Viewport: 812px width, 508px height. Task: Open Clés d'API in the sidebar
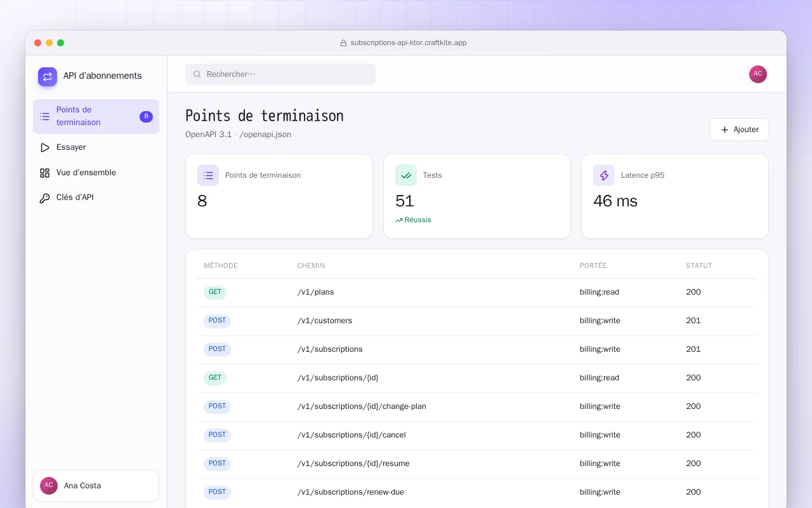[x=96, y=197]
